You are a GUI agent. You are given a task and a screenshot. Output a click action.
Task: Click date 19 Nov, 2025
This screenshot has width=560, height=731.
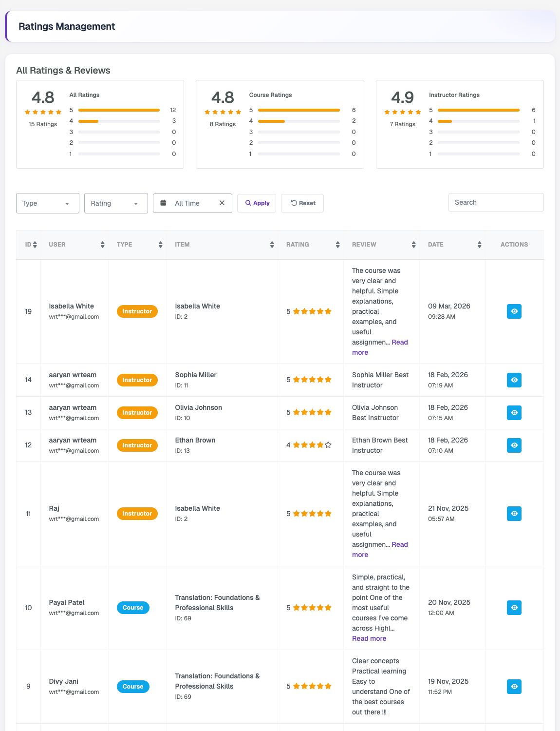[x=448, y=681]
